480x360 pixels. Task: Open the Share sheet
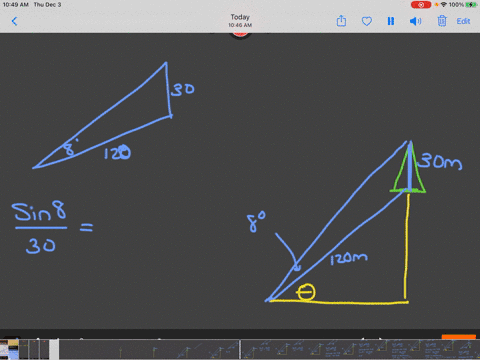[341, 21]
